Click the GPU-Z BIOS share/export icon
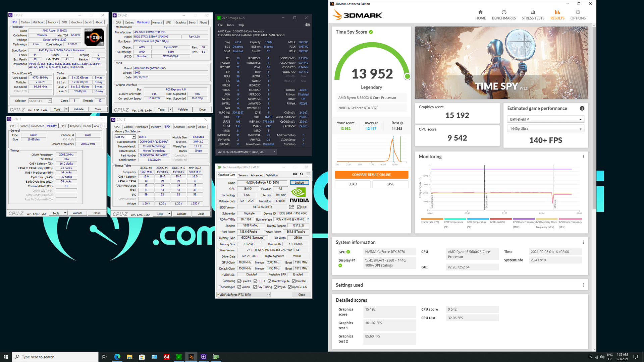The image size is (644, 362). (x=291, y=207)
